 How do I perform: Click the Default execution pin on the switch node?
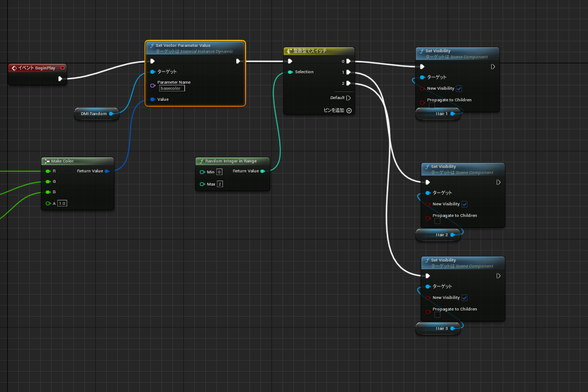point(349,98)
